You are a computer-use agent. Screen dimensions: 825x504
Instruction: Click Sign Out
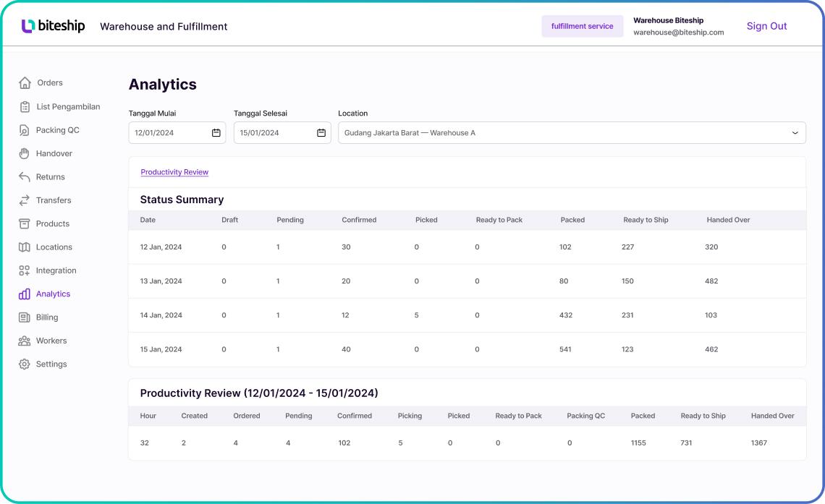click(x=766, y=26)
